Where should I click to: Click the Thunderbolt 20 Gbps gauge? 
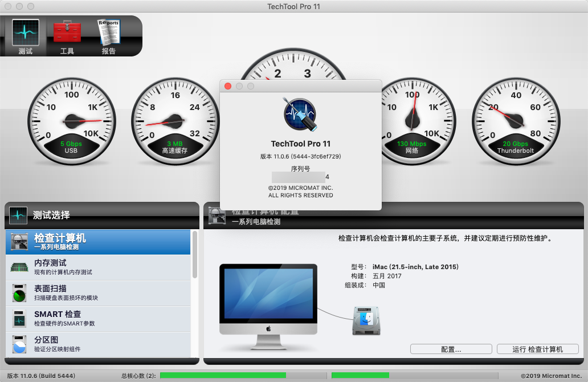coord(516,121)
